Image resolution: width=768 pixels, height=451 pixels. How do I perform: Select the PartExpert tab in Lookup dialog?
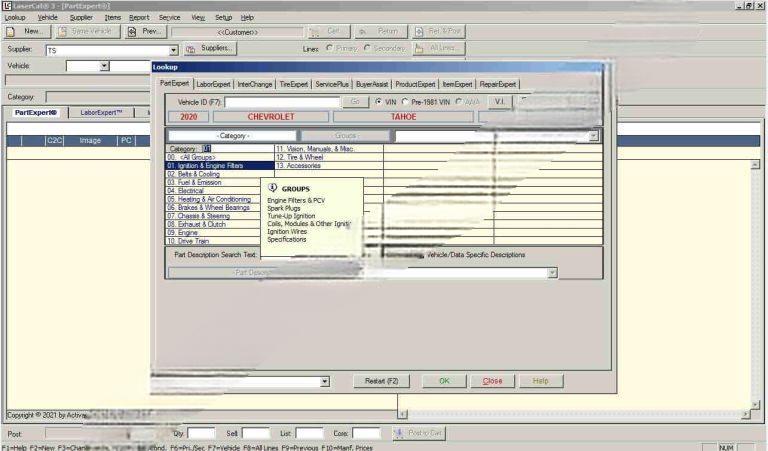point(174,83)
